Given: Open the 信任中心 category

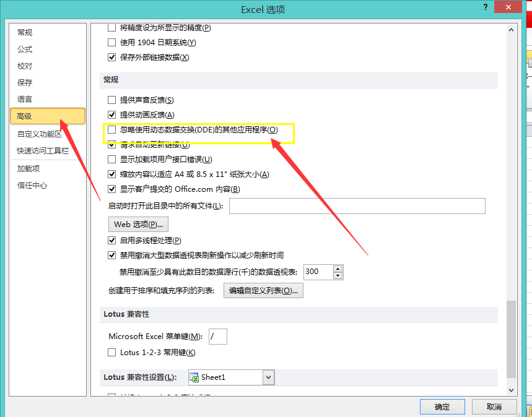Looking at the screenshot, I should 32,186.
